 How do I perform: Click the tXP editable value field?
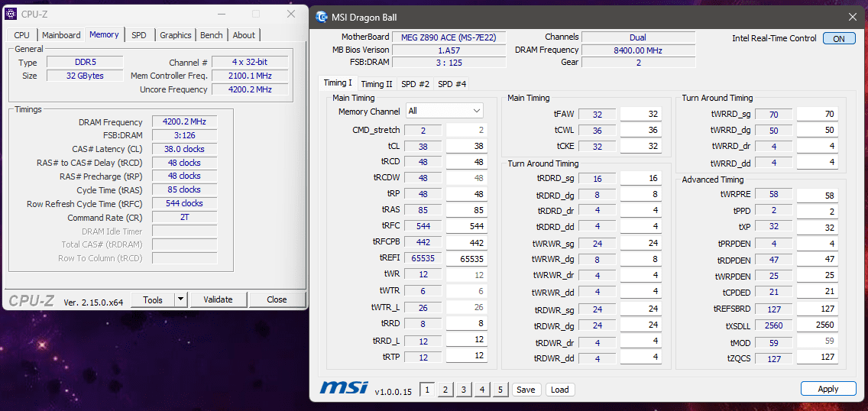tap(817, 228)
